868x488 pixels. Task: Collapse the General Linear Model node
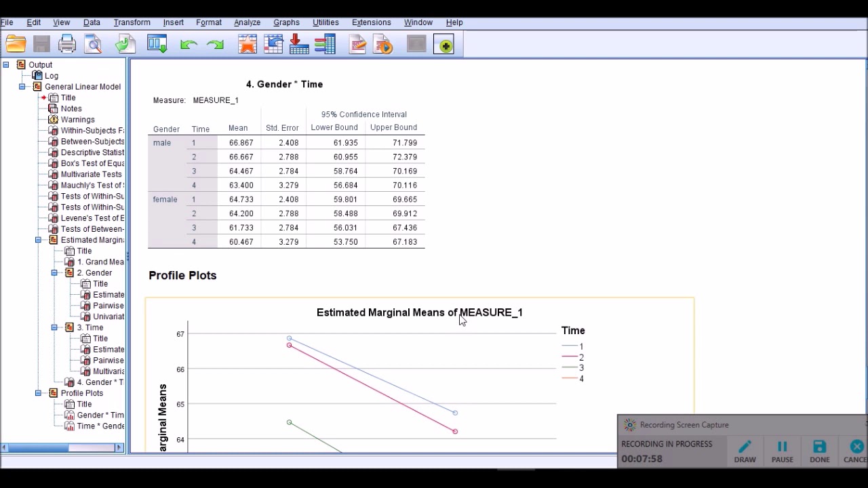pos(22,87)
